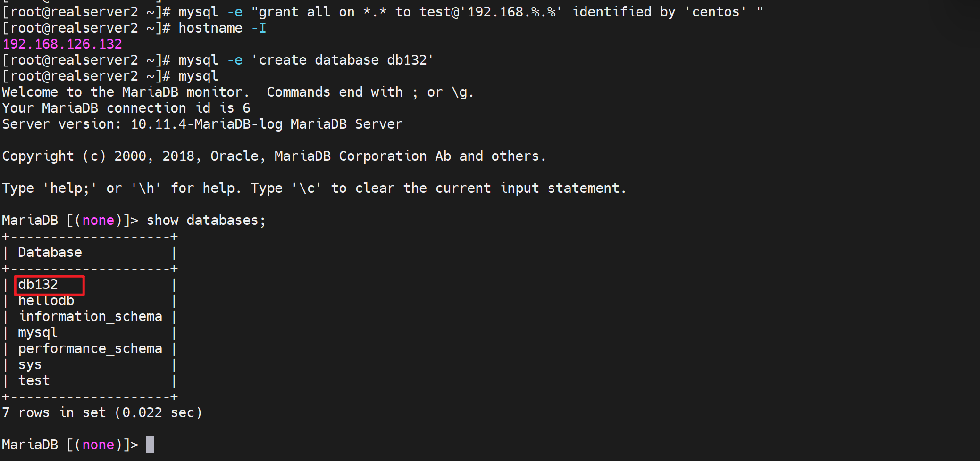The height and width of the screenshot is (461, 980).
Task: Place cursor at the final MariaDB prompt
Action: pos(150,445)
